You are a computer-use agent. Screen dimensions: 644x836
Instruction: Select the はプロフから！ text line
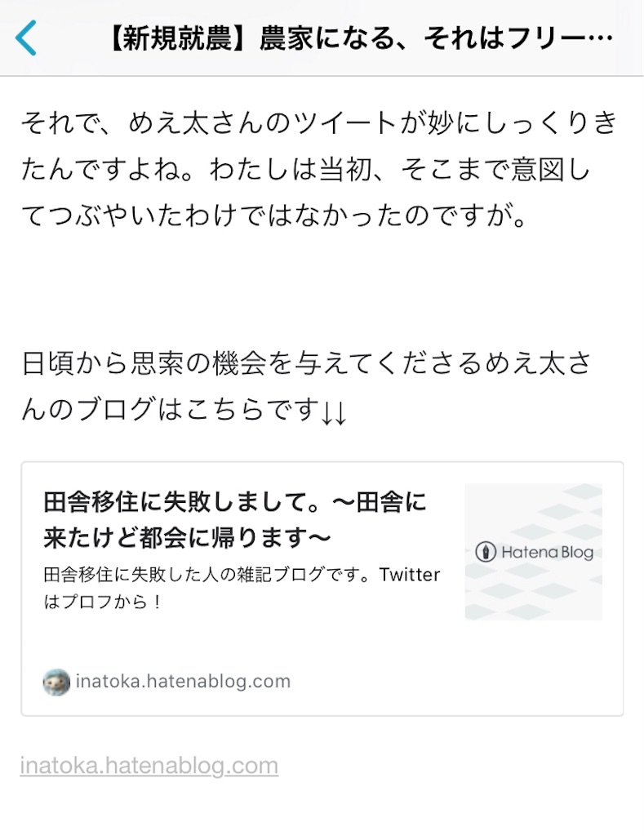(90, 598)
